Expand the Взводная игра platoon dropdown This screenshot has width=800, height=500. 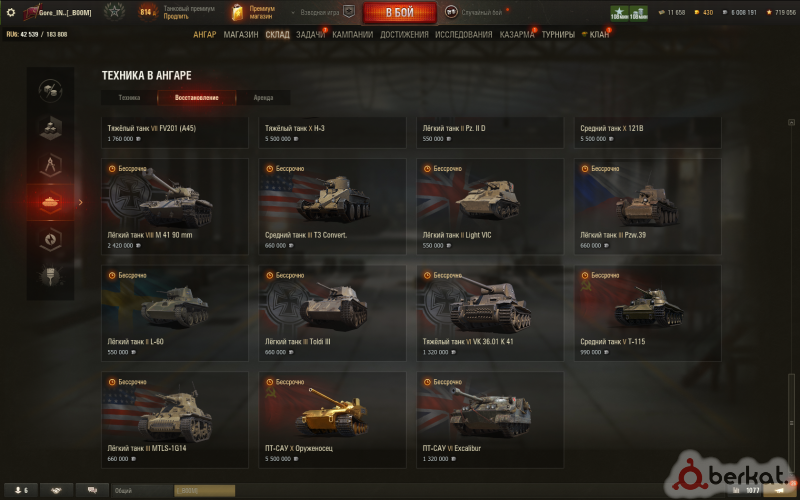[321, 12]
